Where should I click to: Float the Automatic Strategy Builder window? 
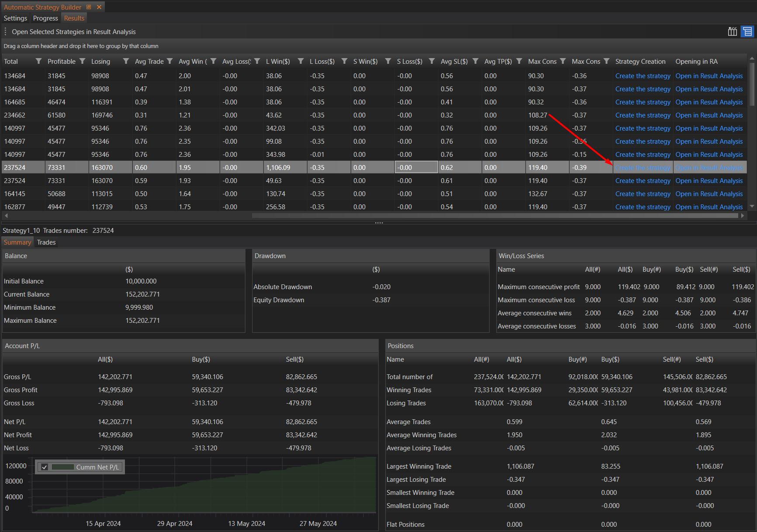[x=89, y=7]
